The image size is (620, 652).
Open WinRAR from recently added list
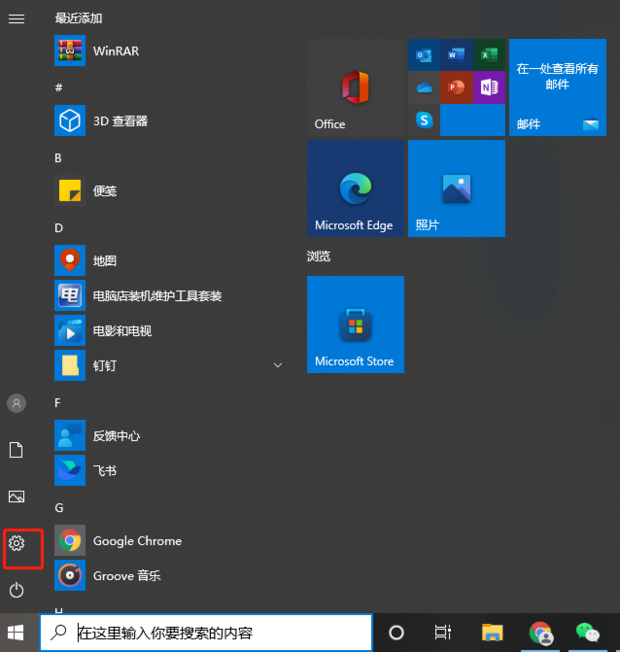point(170,51)
